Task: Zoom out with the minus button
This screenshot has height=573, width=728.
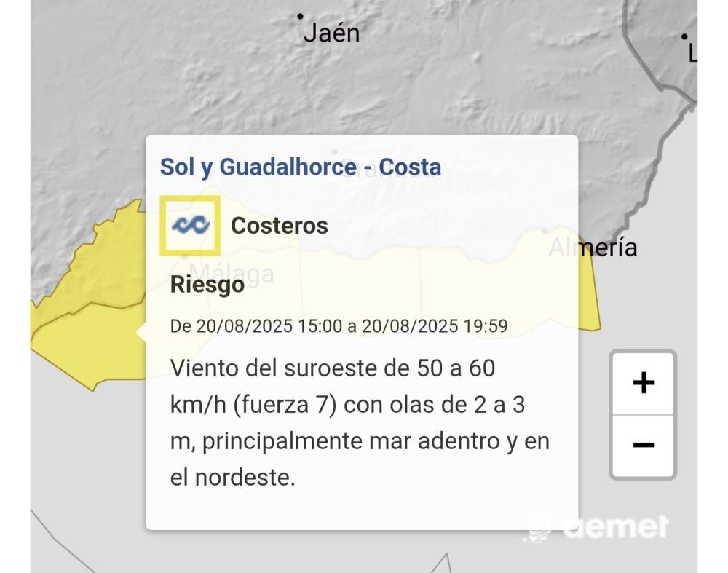Action: [x=644, y=445]
